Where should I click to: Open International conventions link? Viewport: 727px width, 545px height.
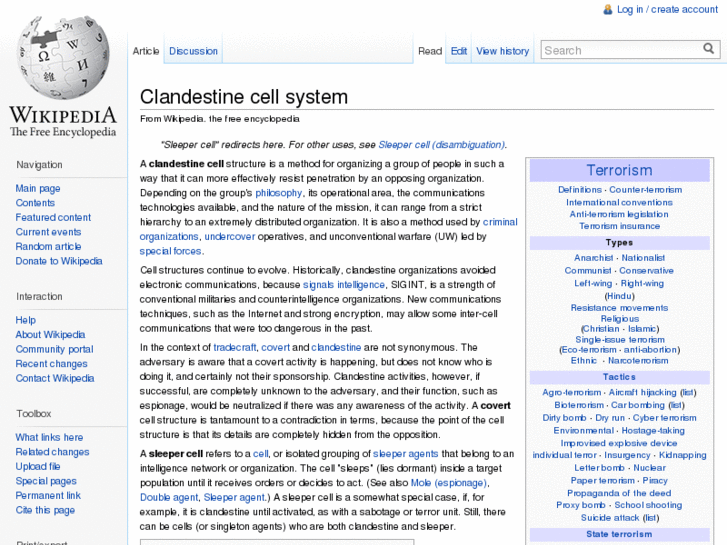click(x=619, y=202)
